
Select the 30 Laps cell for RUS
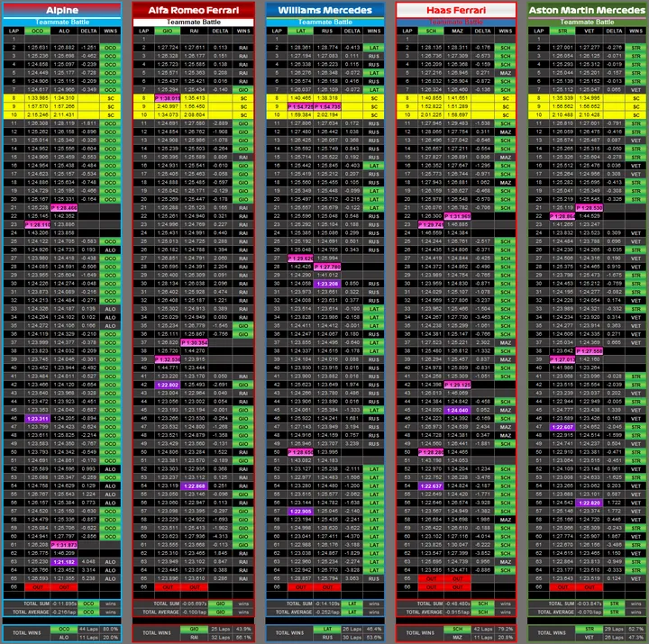[x=352, y=638]
